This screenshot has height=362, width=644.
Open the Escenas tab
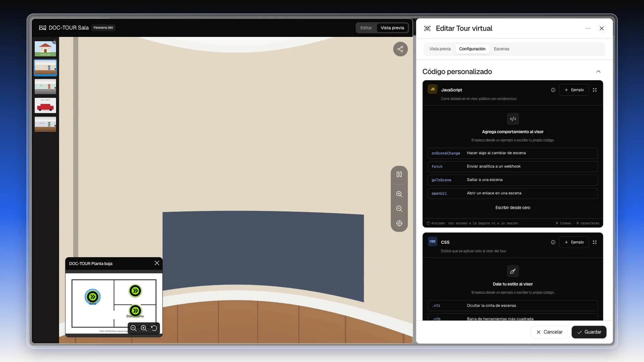click(501, 49)
